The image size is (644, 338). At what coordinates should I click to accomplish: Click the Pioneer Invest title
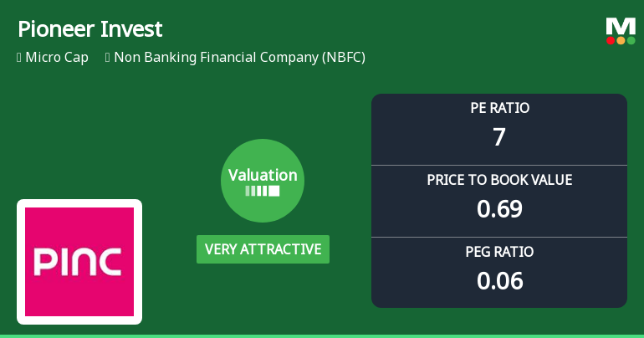(89, 29)
